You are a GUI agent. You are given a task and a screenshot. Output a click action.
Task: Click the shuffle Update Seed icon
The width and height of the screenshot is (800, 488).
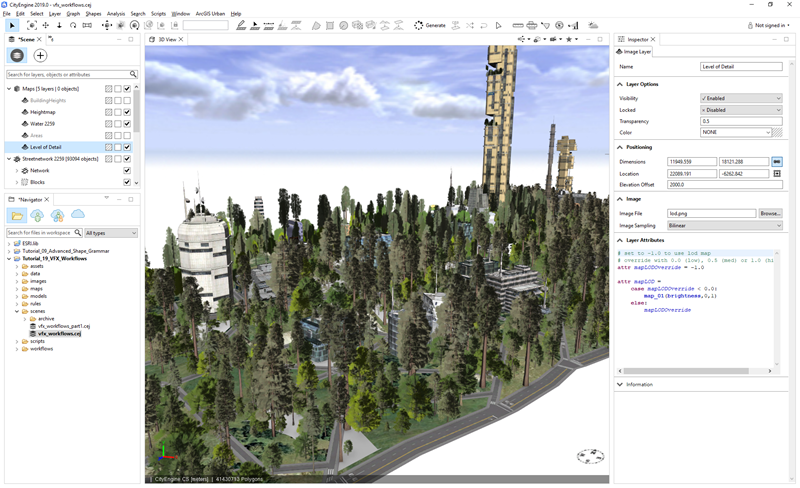pyautogui.click(x=469, y=25)
